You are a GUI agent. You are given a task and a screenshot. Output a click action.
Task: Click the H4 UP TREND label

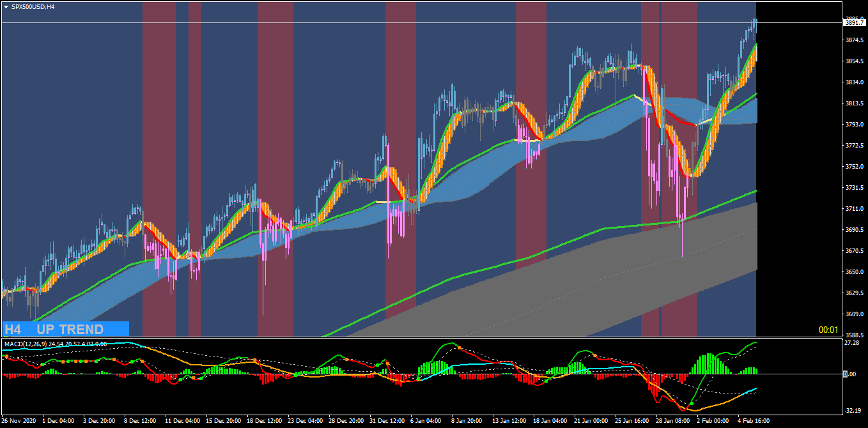pyautogui.click(x=65, y=329)
